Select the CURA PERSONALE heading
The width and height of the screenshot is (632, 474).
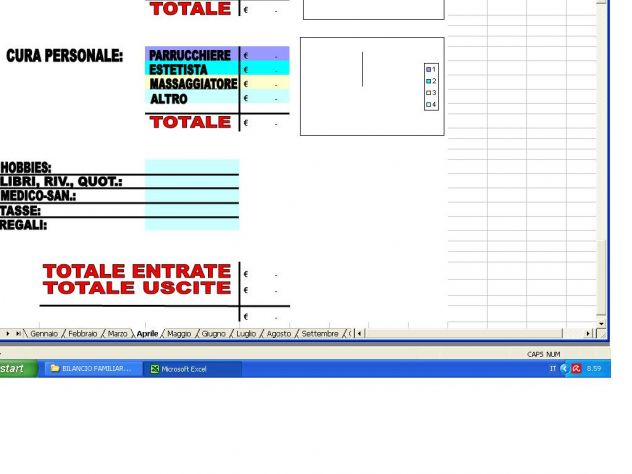tap(64, 56)
